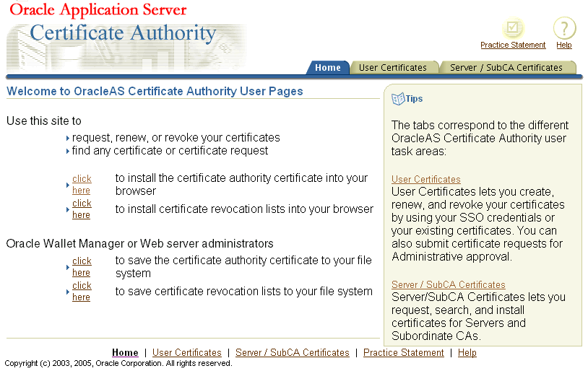588x371 pixels.
Task: Switch to the User Certificates tab
Action: [x=393, y=68]
